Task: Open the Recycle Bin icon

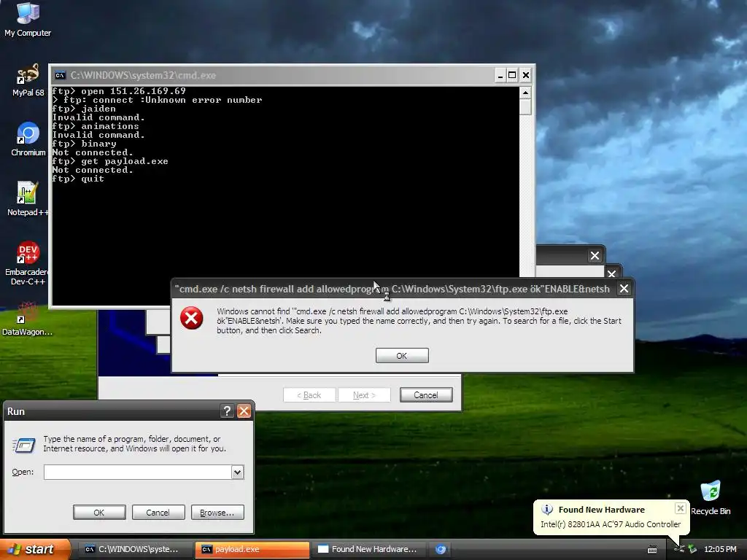Action: (711, 498)
